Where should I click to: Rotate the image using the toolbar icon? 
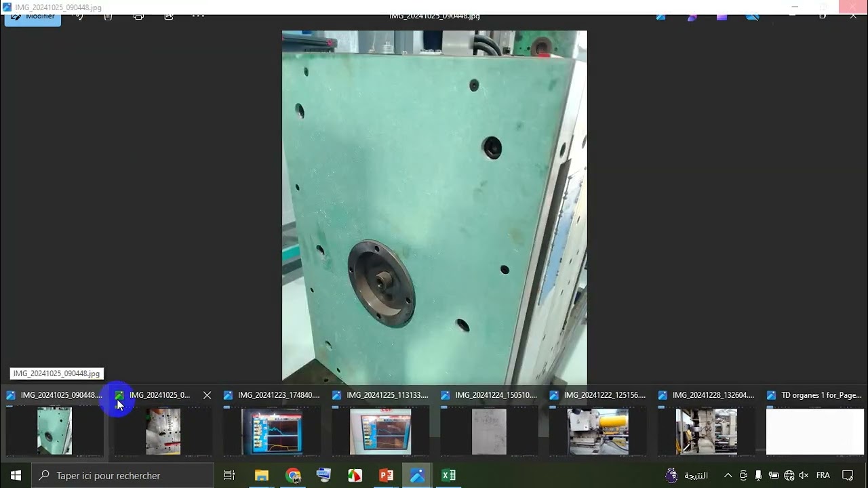(x=79, y=16)
